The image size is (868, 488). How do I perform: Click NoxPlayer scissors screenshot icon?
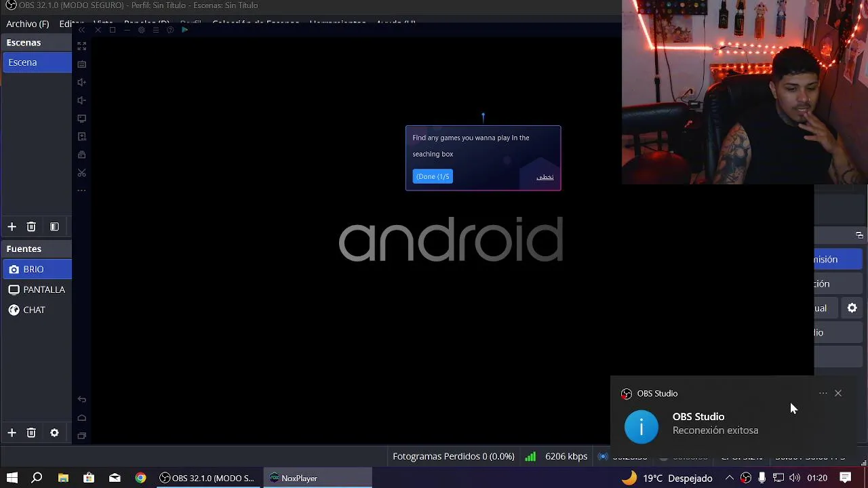click(82, 173)
